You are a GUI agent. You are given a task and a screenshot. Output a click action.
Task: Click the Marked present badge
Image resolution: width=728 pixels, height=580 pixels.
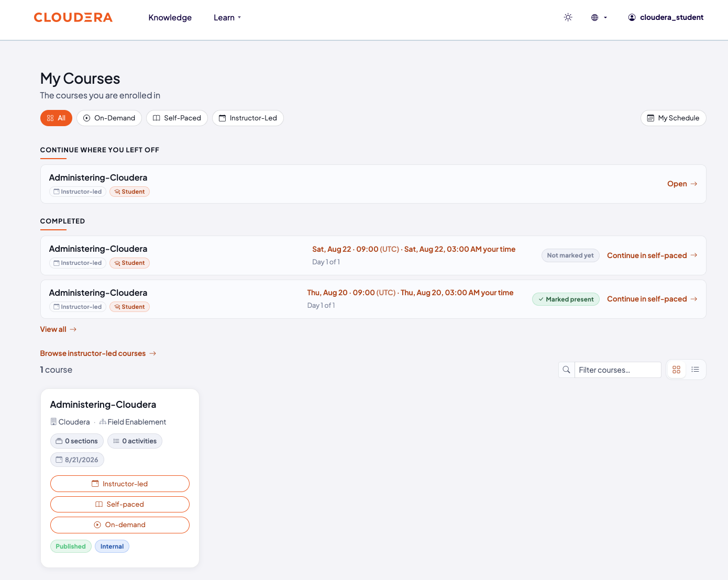(566, 299)
